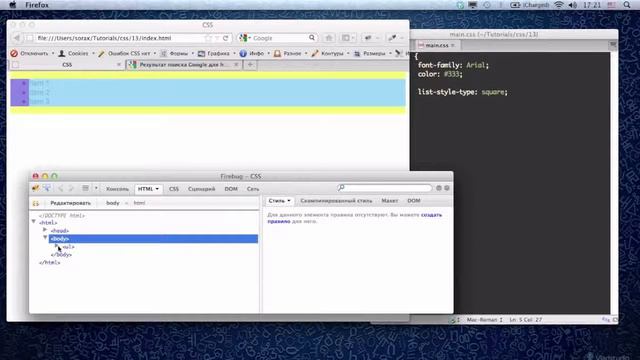Click Firebug command line toggle icon
640x360 pixels.
click(85, 188)
